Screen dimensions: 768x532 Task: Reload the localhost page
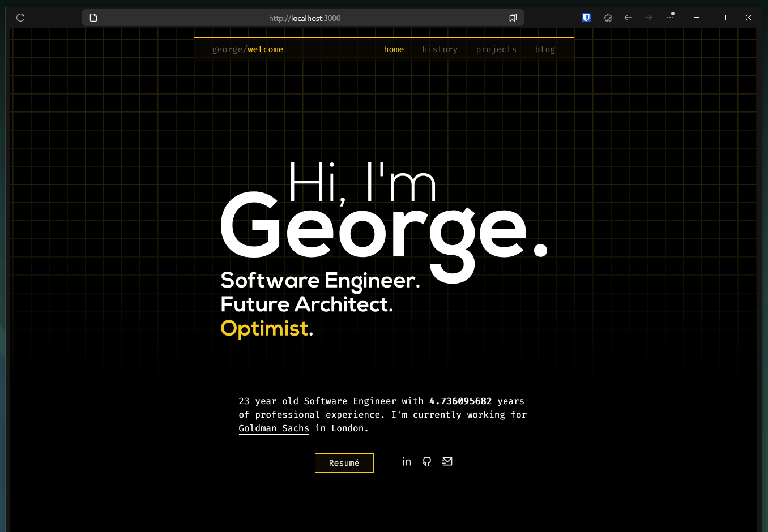(x=20, y=18)
